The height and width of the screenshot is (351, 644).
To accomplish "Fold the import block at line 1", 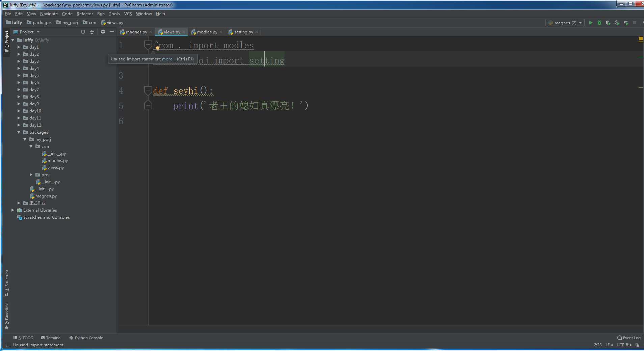I will [x=148, y=45].
